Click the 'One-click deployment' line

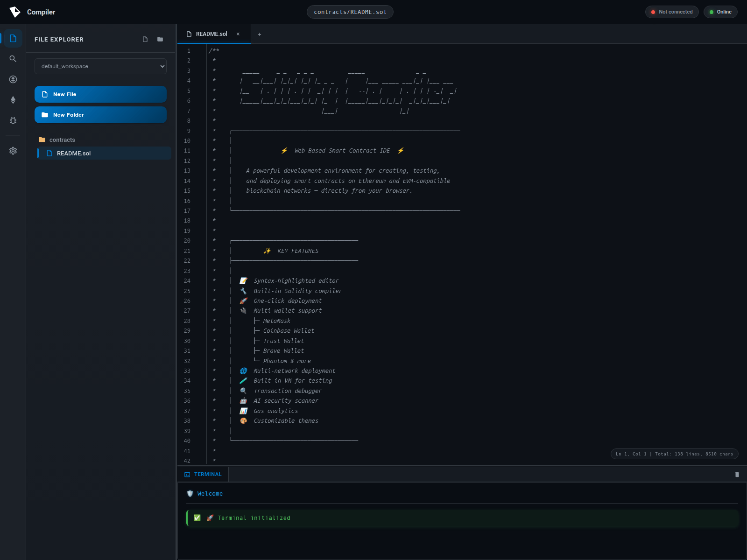288,301
